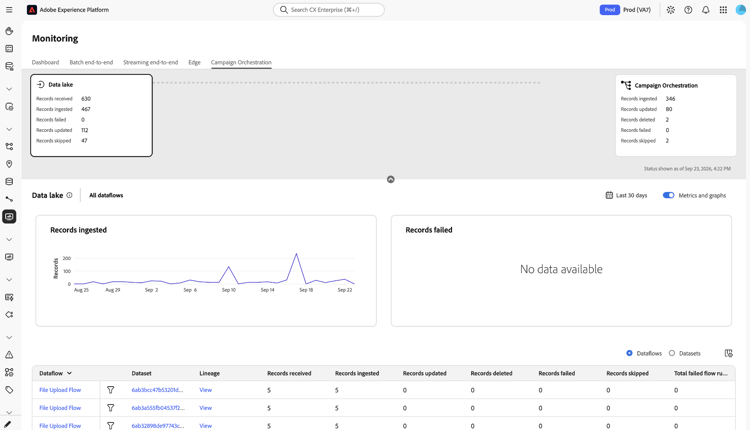Open File Upload Flow in the 6ab32898de97743c row
This screenshot has width=750, height=430.
[60, 426]
